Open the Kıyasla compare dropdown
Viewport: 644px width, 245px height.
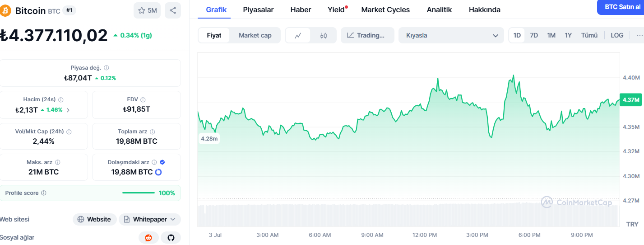(x=451, y=35)
